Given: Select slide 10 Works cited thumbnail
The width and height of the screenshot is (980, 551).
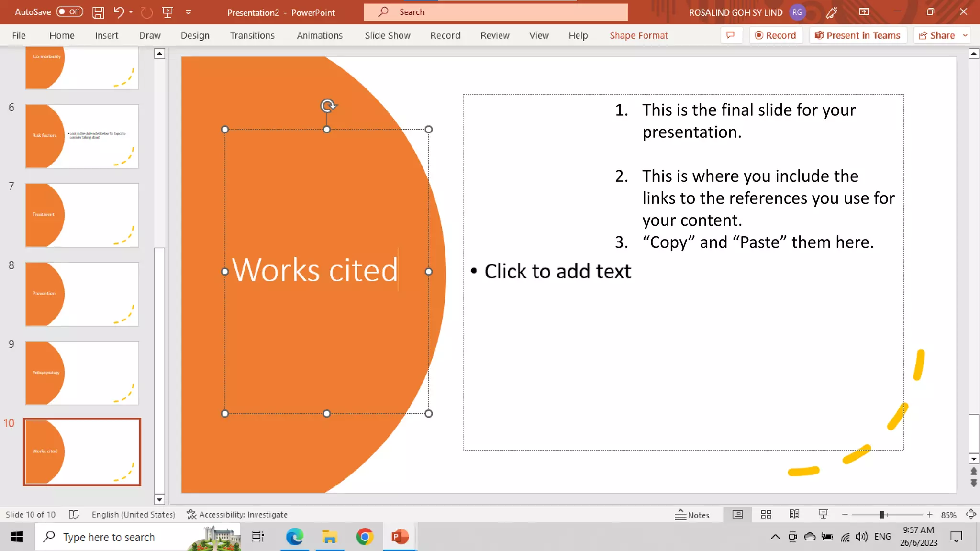Looking at the screenshot, I should (82, 452).
